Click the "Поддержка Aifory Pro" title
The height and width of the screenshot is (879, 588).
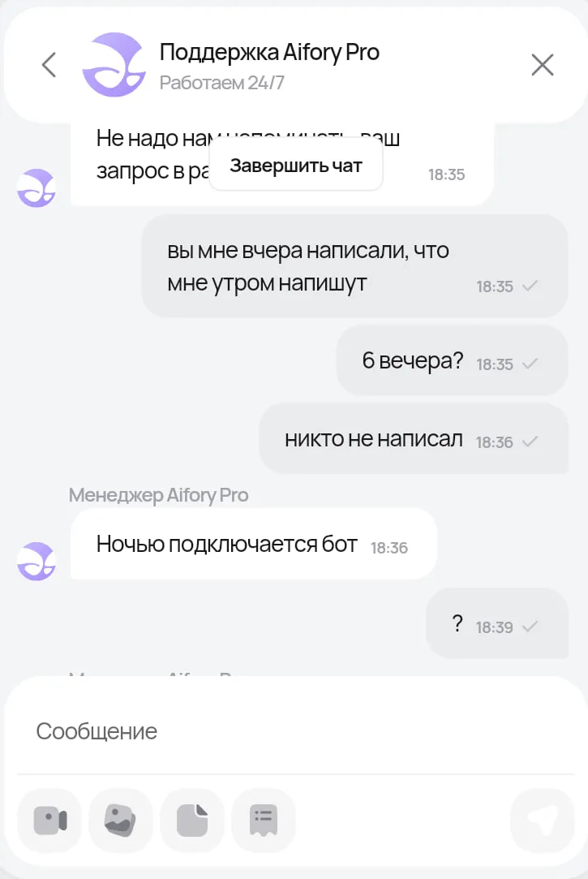[x=269, y=52]
